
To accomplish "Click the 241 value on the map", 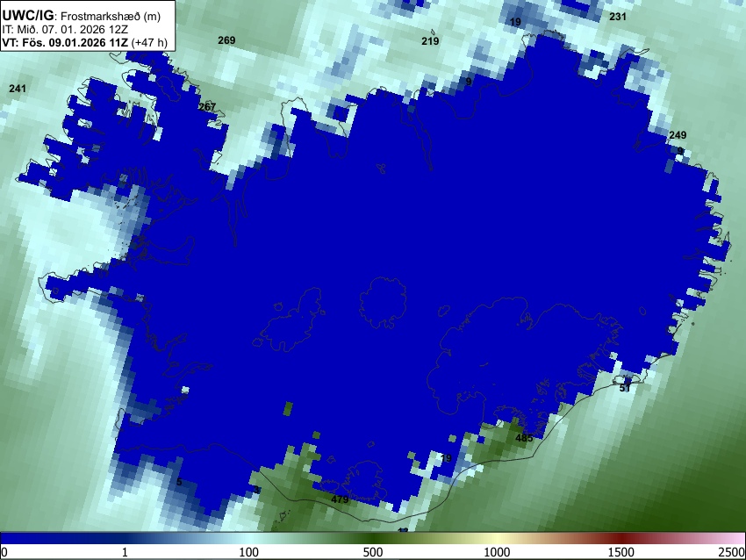I will click(x=18, y=89).
